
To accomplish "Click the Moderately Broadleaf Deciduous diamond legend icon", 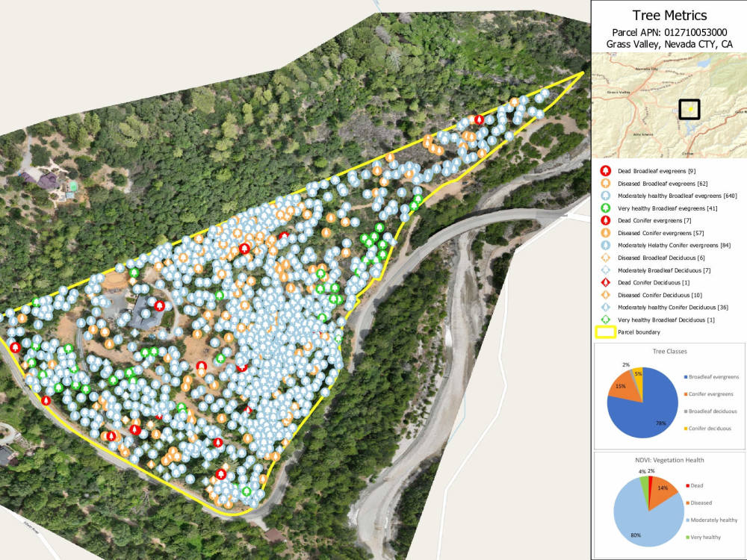I will pyautogui.click(x=606, y=270).
